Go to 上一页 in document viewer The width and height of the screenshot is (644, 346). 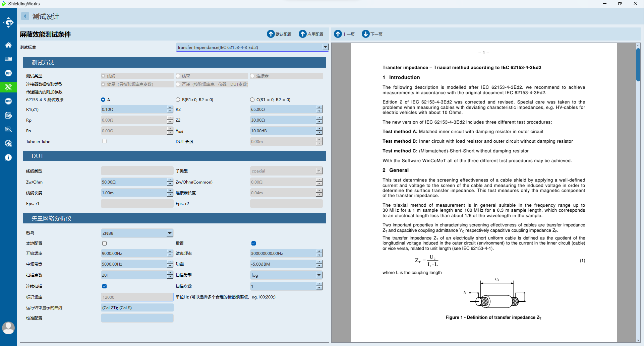pyautogui.click(x=344, y=34)
